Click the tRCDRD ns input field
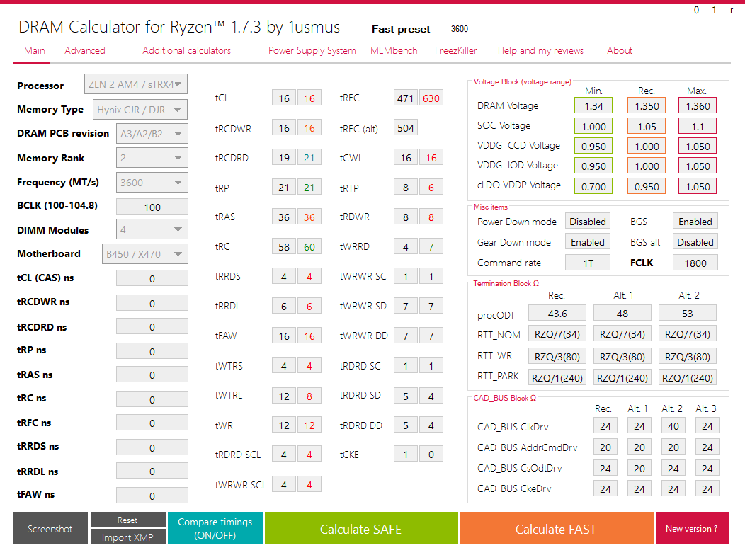Screen dimensions: 745x560 point(152,327)
